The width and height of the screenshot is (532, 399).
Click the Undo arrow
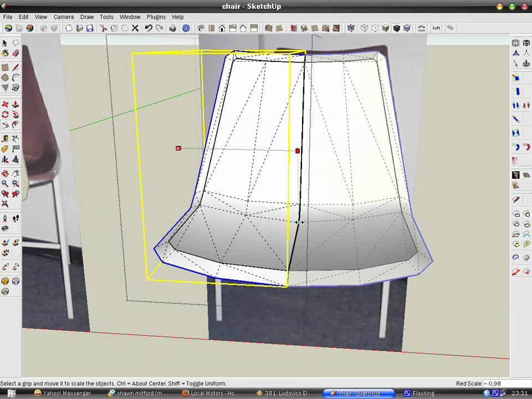149,28
